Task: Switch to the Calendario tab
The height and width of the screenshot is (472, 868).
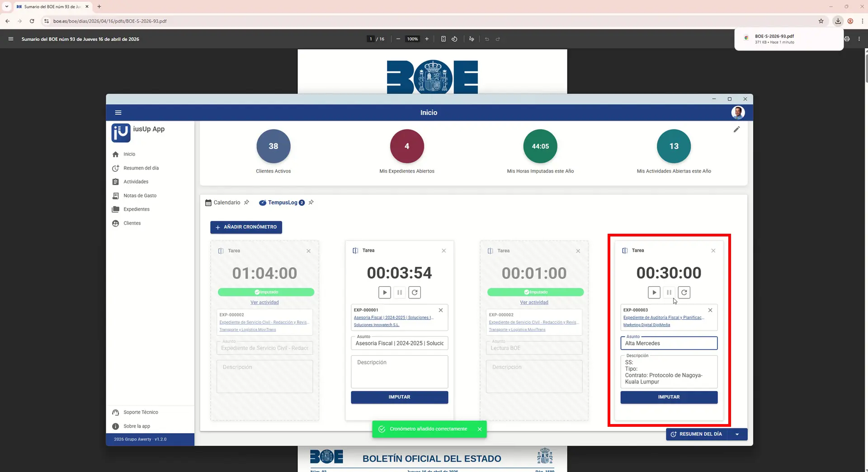Action: click(x=226, y=203)
